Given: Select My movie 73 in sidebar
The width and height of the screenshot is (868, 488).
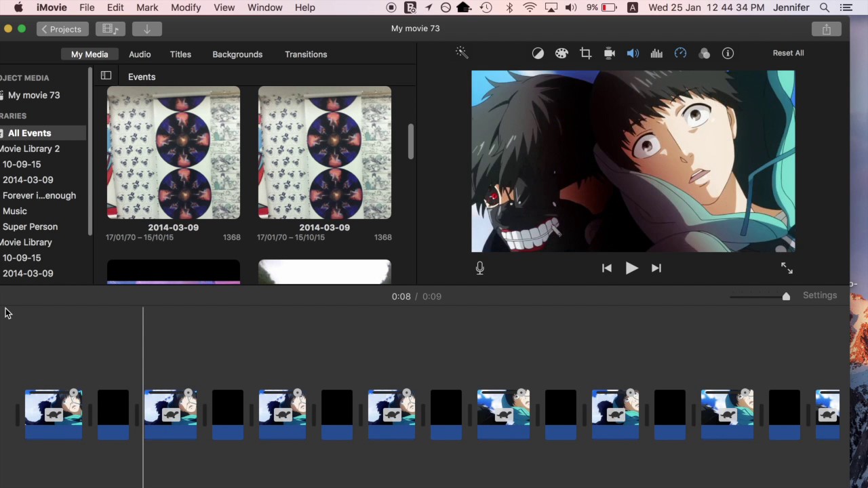Looking at the screenshot, I should [x=34, y=96].
